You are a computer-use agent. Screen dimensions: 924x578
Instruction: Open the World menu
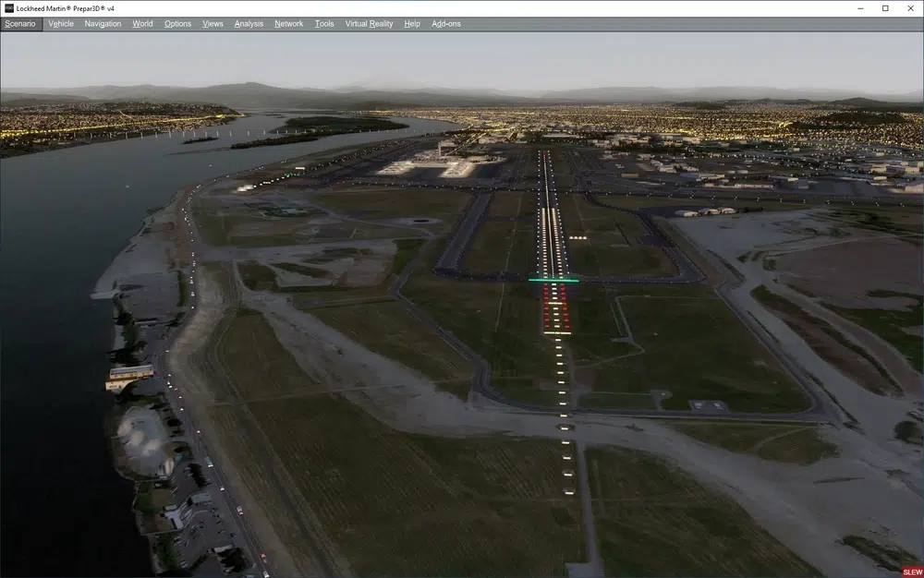tap(142, 24)
